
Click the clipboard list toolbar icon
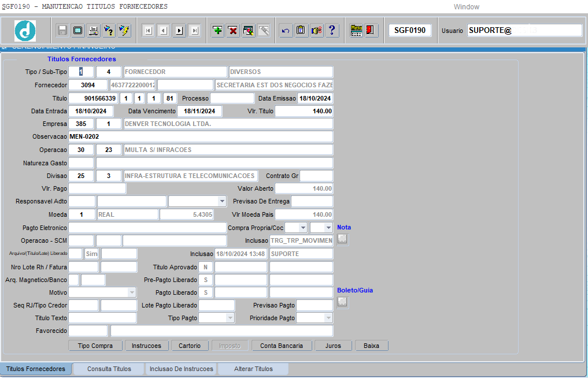301,31
